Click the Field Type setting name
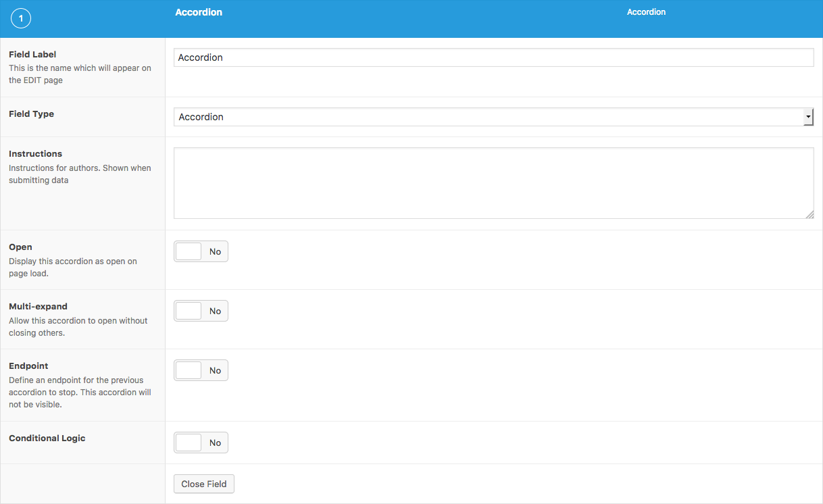The height and width of the screenshot is (504, 823). click(31, 114)
